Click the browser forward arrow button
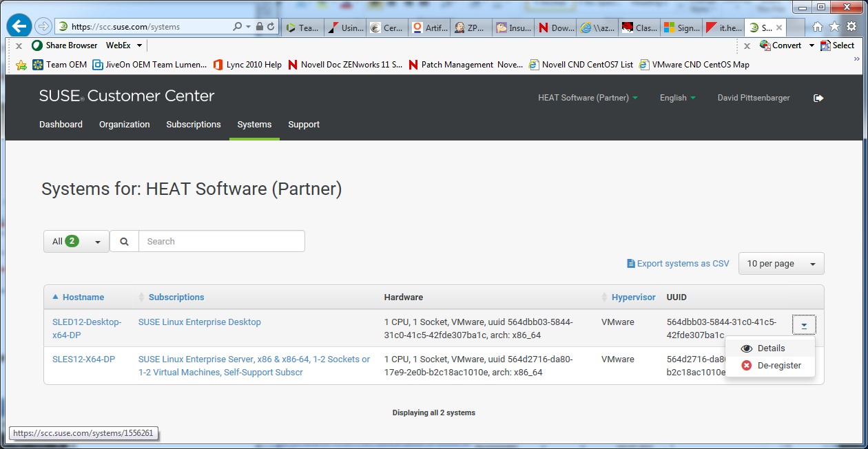Screen dimensions: 868x449 click(x=43, y=26)
